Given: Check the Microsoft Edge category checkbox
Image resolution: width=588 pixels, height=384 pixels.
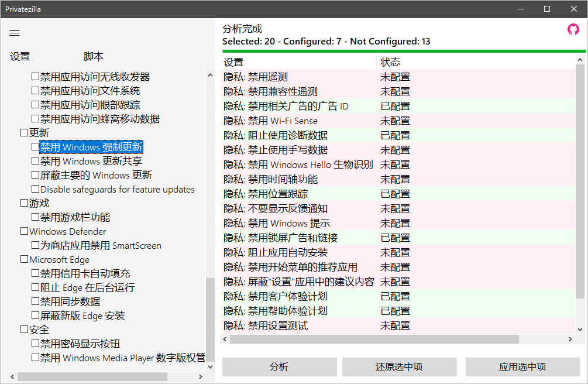Looking at the screenshot, I should (25, 259).
